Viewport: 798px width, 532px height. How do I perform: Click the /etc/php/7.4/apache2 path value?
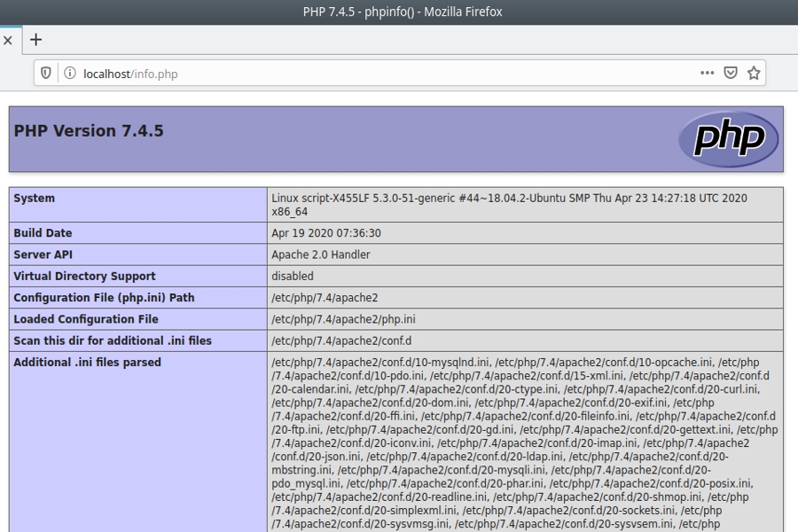pos(325,297)
